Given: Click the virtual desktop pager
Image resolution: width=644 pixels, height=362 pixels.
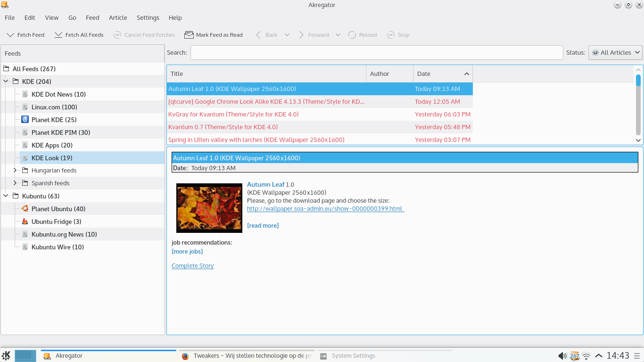Looking at the screenshot, I should coord(25,356).
